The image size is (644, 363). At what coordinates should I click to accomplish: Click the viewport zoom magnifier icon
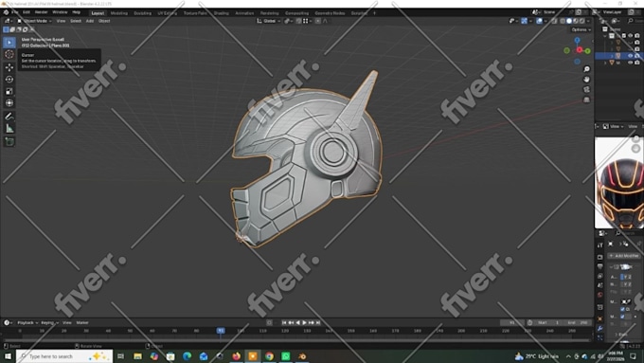[x=586, y=69]
